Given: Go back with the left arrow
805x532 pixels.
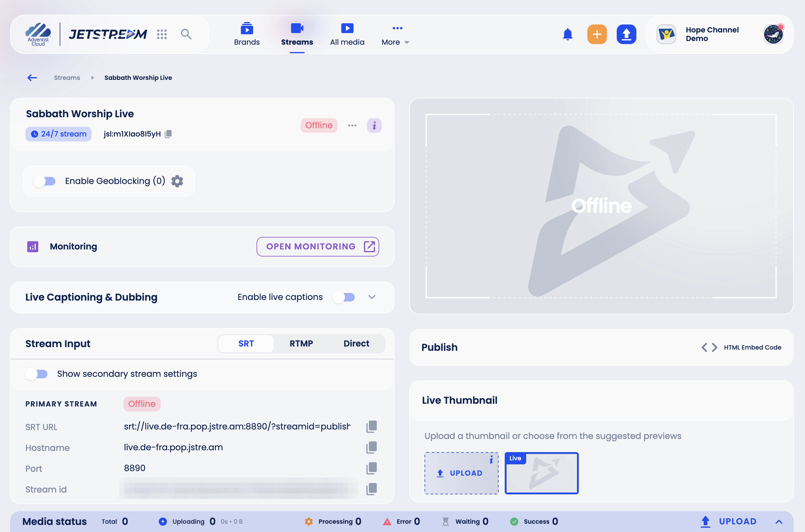Looking at the screenshot, I should tap(32, 78).
